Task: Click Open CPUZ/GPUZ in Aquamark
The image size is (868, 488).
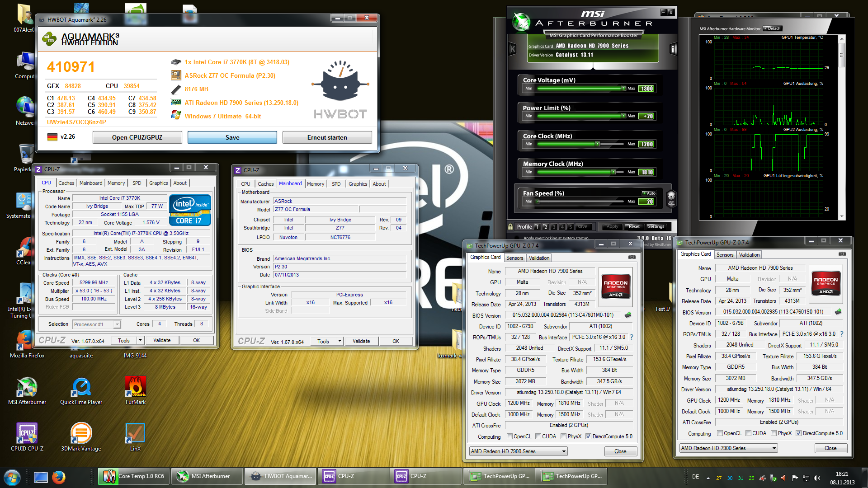Action: pyautogui.click(x=137, y=137)
